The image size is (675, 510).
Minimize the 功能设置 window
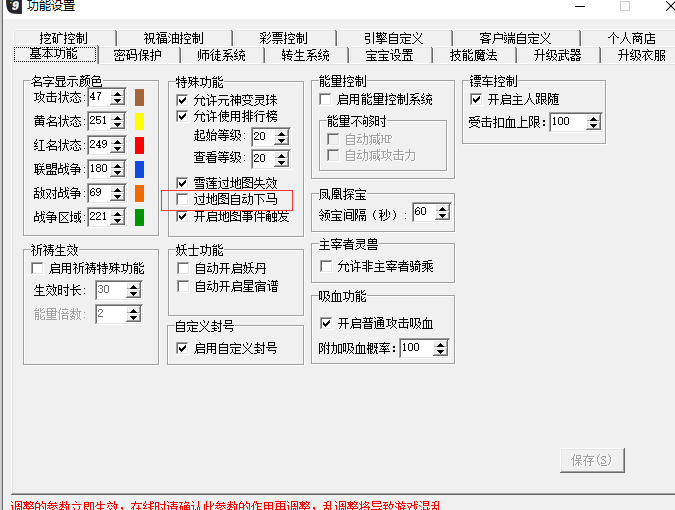pyautogui.click(x=580, y=6)
